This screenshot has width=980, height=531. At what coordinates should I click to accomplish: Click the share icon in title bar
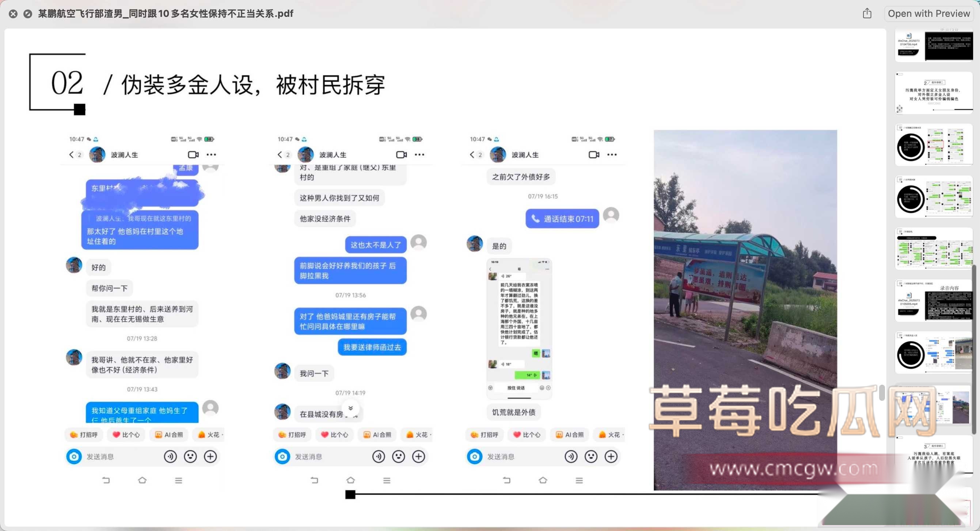[x=867, y=14]
